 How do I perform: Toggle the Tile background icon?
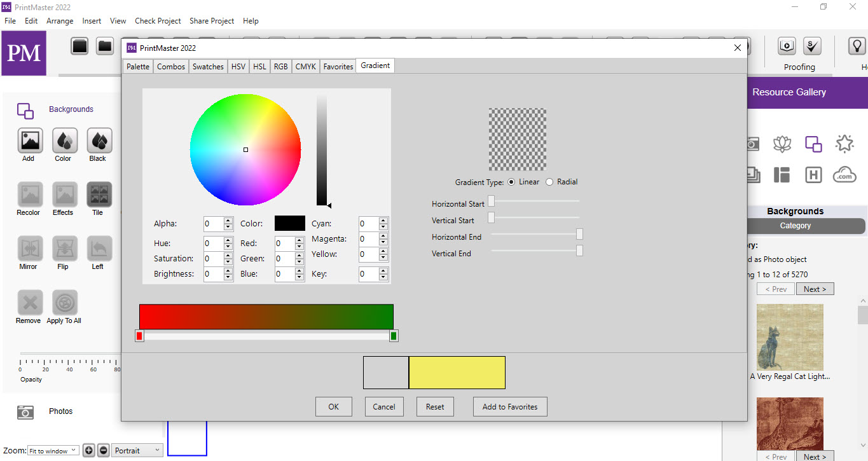point(99,195)
